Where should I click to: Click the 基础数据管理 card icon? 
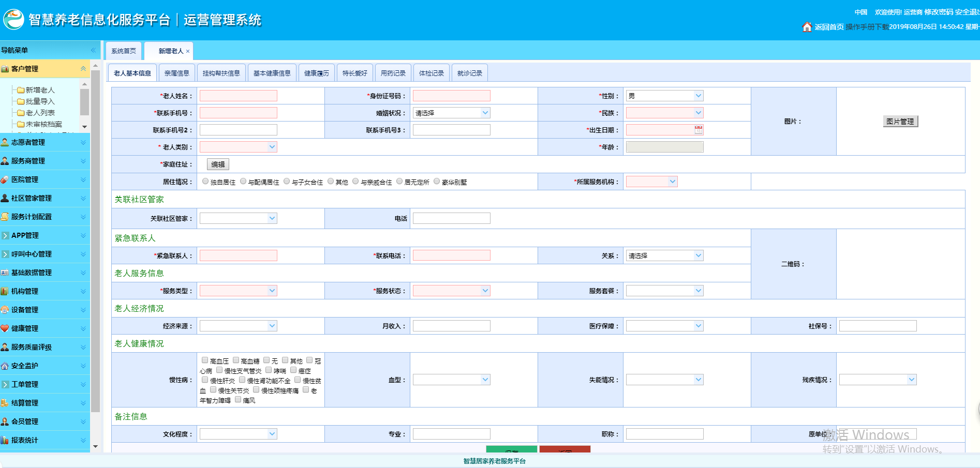5,273
